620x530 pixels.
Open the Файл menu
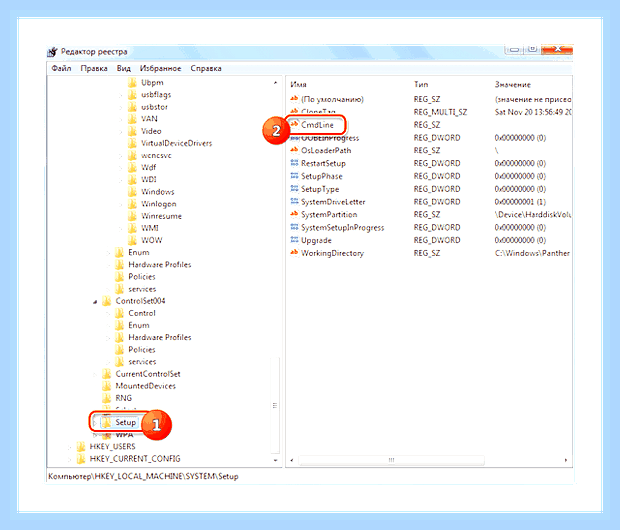tap(61, 68)
